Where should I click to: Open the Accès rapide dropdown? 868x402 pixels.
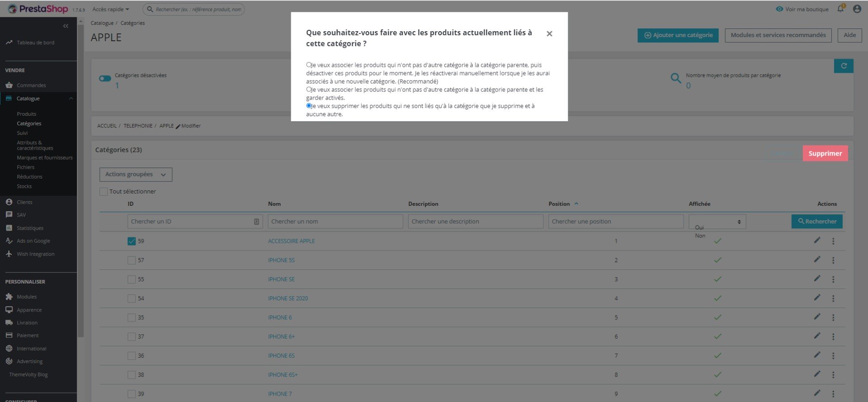click(x=111, y=9)
